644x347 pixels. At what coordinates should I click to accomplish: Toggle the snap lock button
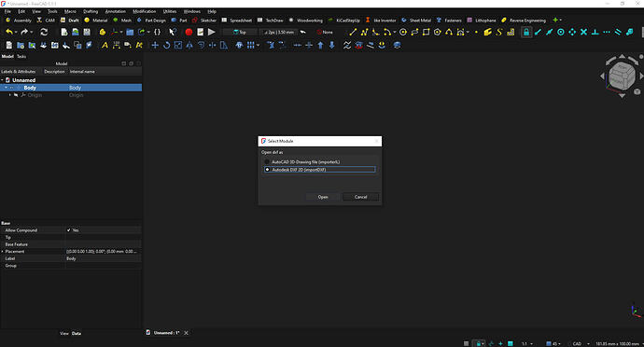(526, 32)
